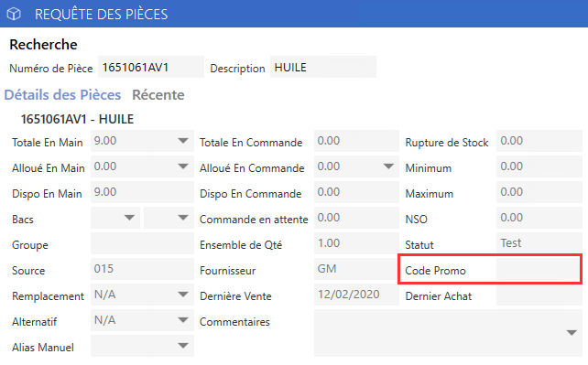Image resolution: width=588 pixels, height=365 pixels.
Task: Click the Fournisseur field showing GM
Action: [x=356, y=269]
